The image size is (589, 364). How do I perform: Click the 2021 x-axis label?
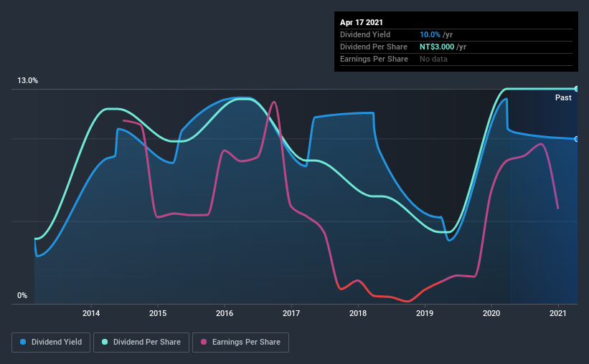coord(558,313)
